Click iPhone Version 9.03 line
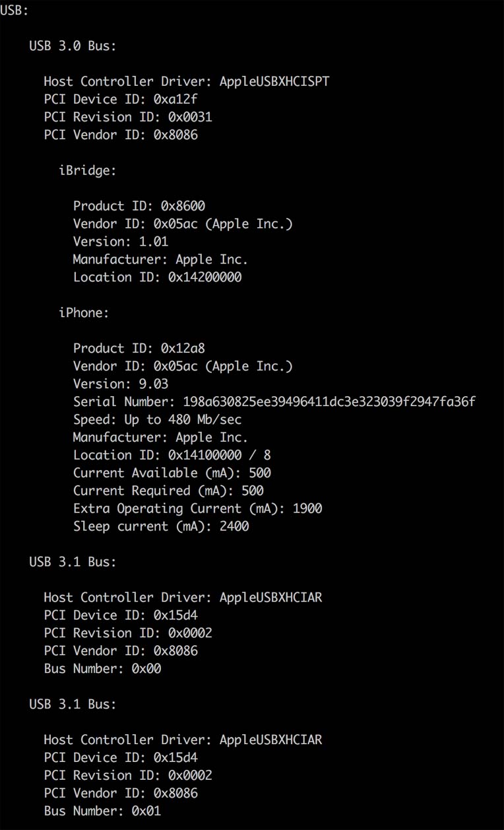504x830 pixels. pos(121,384)
